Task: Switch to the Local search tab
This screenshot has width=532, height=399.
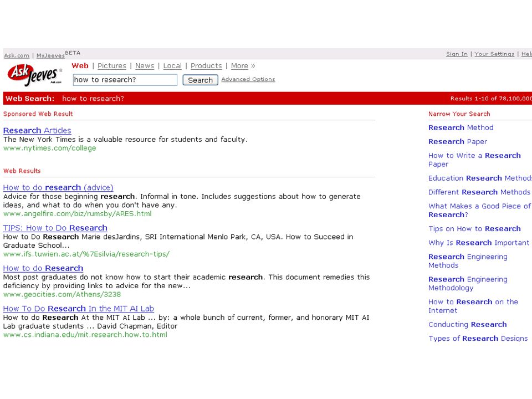Action: (x=172, y=66)
